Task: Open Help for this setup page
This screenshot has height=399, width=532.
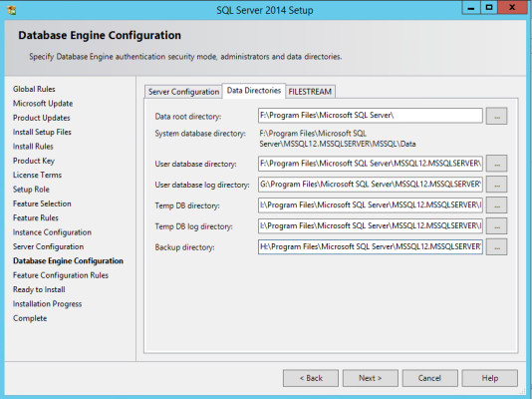Action: tap(490, 378)
